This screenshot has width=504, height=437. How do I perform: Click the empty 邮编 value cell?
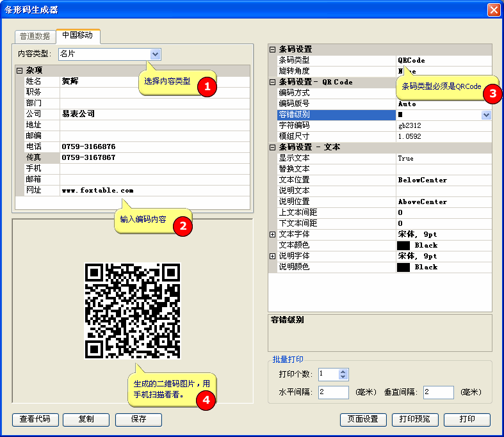coord(155,136)
